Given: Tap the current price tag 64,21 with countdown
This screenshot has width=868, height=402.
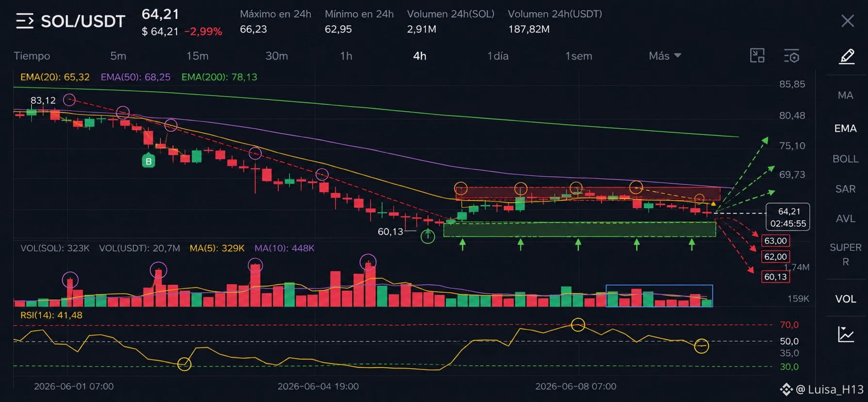Looking at the screenshot, I should click(x=788, y=217).
